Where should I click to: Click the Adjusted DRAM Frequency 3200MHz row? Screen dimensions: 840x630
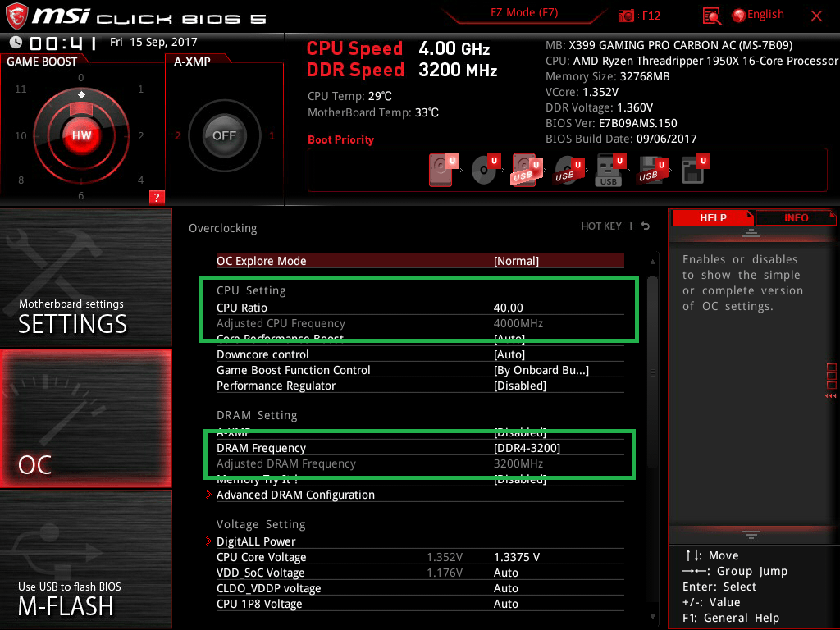pyautogui.click(x=420, y=463)
